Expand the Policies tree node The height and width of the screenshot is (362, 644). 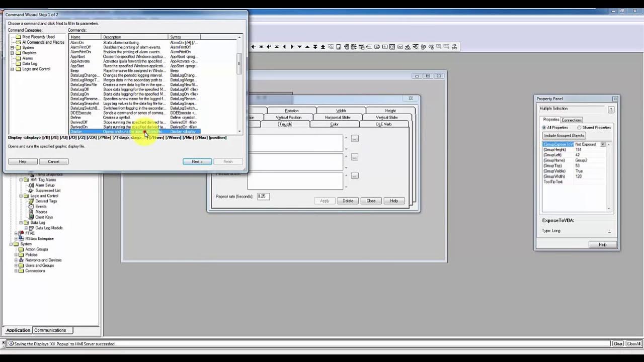(x=16, y=255)
